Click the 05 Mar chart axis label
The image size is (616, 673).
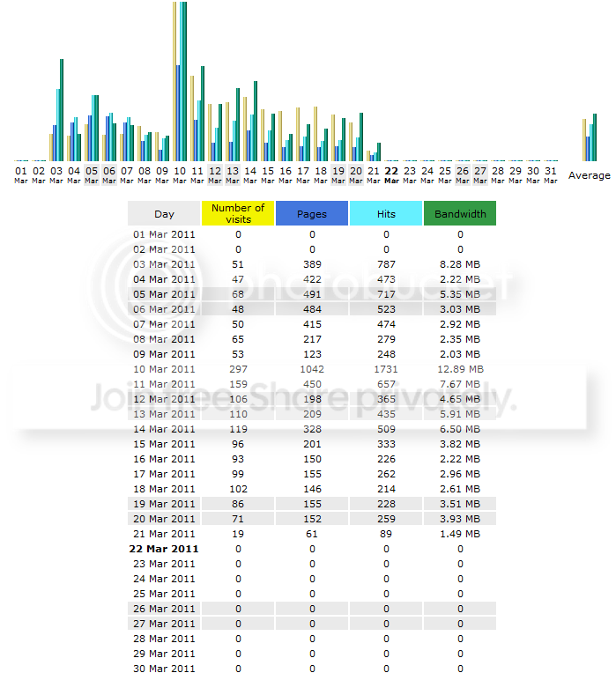point(92,175)
